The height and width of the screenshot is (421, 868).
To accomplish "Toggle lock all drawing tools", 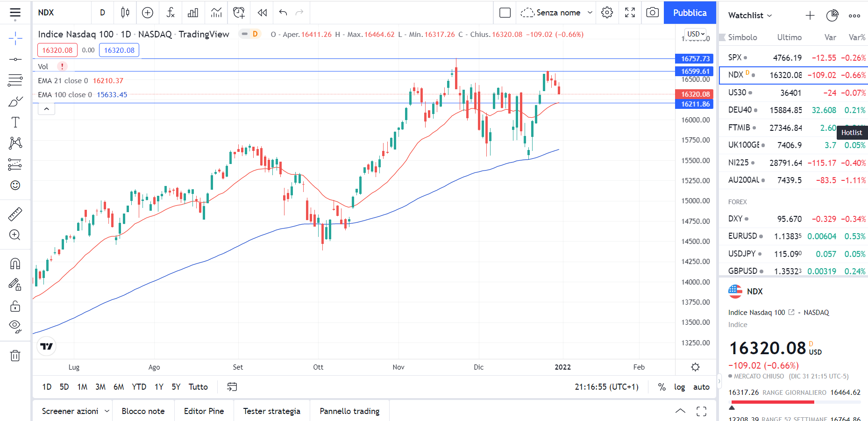I will tap(15, 306).
